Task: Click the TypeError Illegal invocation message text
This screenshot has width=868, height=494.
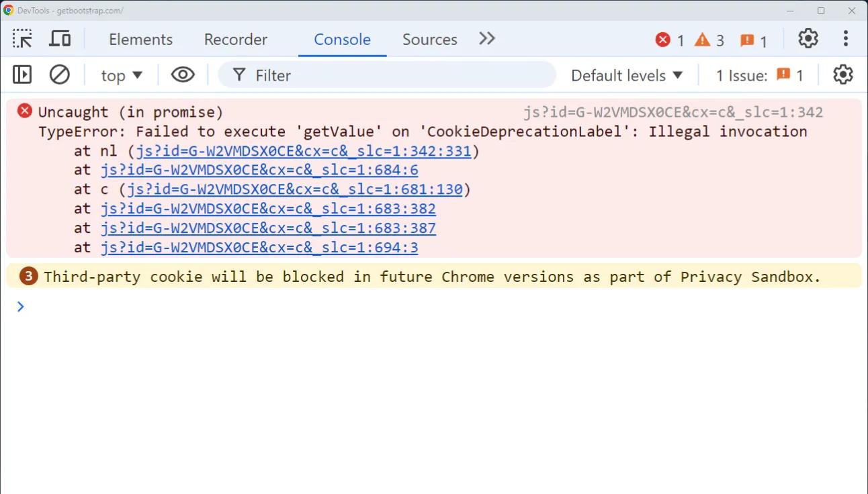Action: tap(423, 132)
